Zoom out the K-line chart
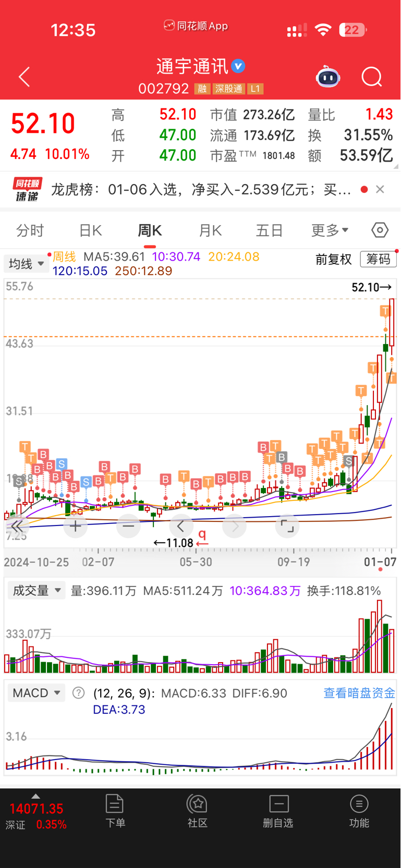The height and width of the screenshot is (868, 401). (x=128, y=526)
